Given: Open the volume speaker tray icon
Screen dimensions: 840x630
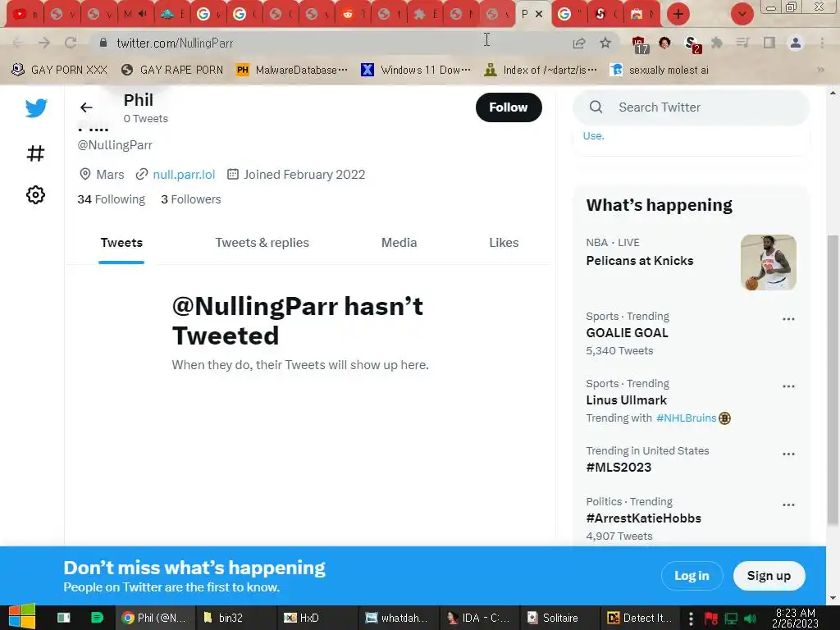Looking at the screenshot, I should pyautogui.click(x=750, y=619).
